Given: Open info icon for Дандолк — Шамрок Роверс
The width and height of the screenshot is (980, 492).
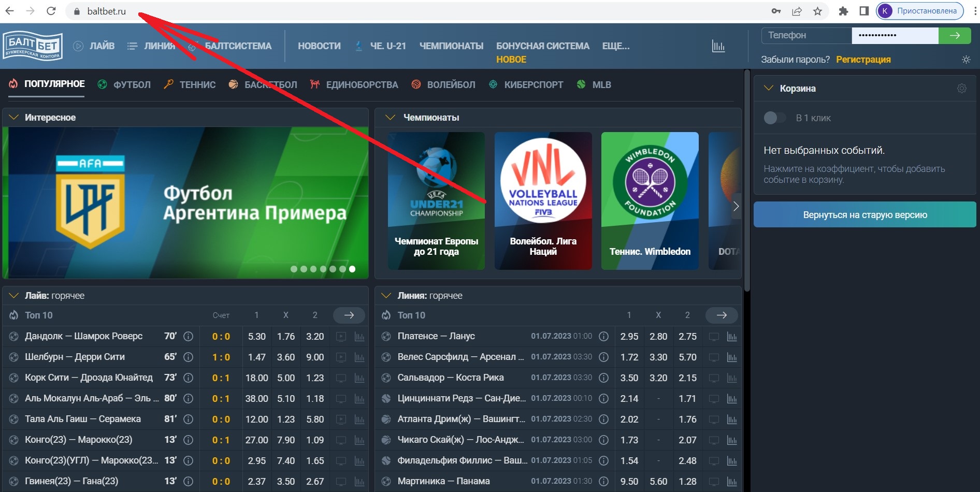Looking at the screenshot, I should click(189, 336).
